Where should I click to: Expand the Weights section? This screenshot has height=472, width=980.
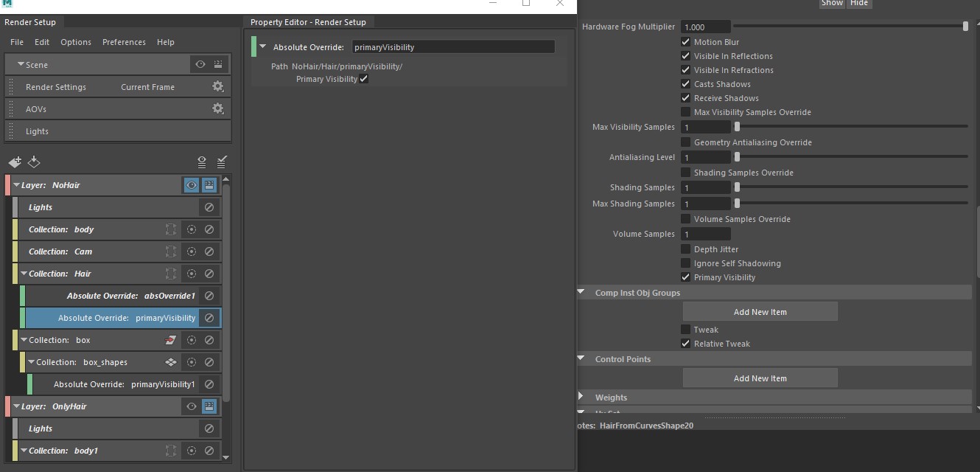coord(581,397)
